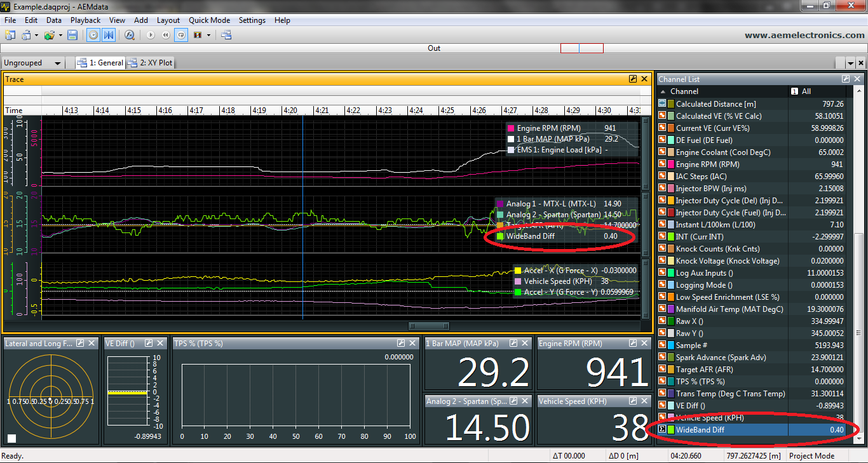
Task: Click the Project Mode status bar entry
Action: (x=811, y=455)
